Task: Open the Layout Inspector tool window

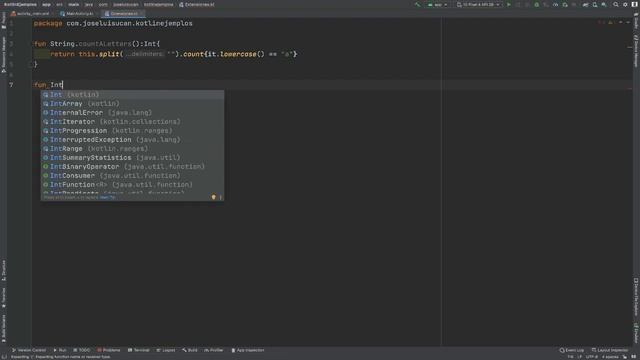Action: coord(610,350)
